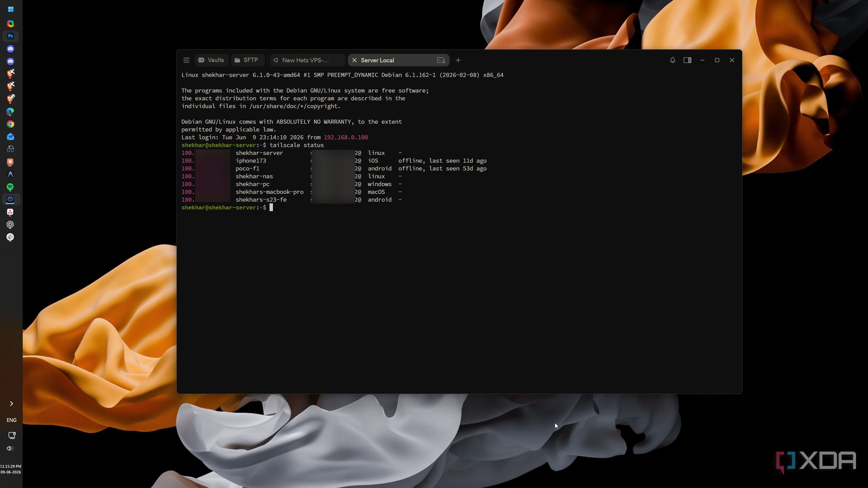
Task: Switch to the SFTP tab
Action: (x=248, y=60)
